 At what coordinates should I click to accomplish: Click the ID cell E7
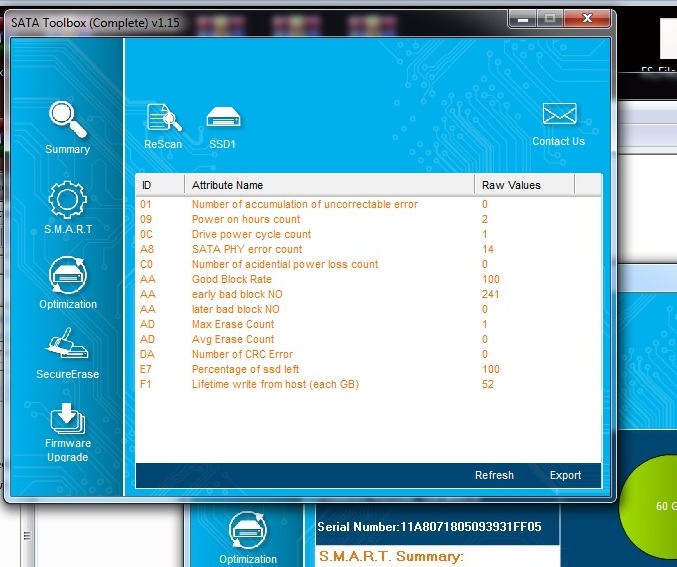coord(146,369)
